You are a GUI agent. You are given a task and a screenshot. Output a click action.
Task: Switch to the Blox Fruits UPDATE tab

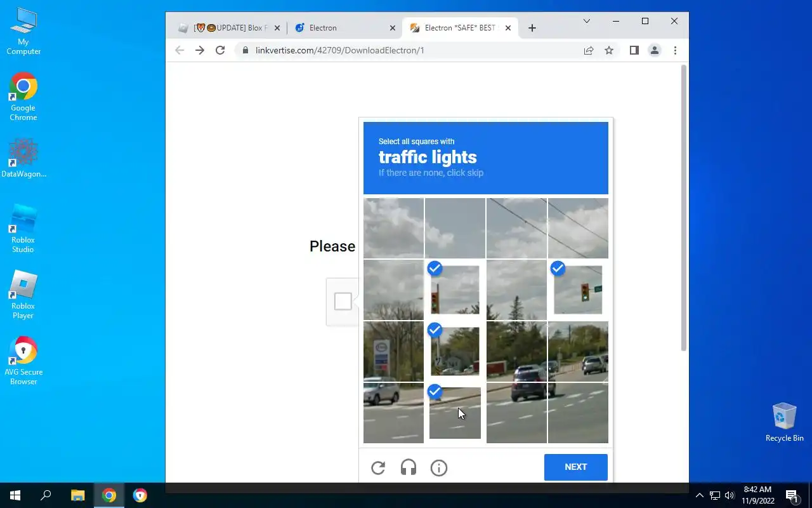point(228,28)
